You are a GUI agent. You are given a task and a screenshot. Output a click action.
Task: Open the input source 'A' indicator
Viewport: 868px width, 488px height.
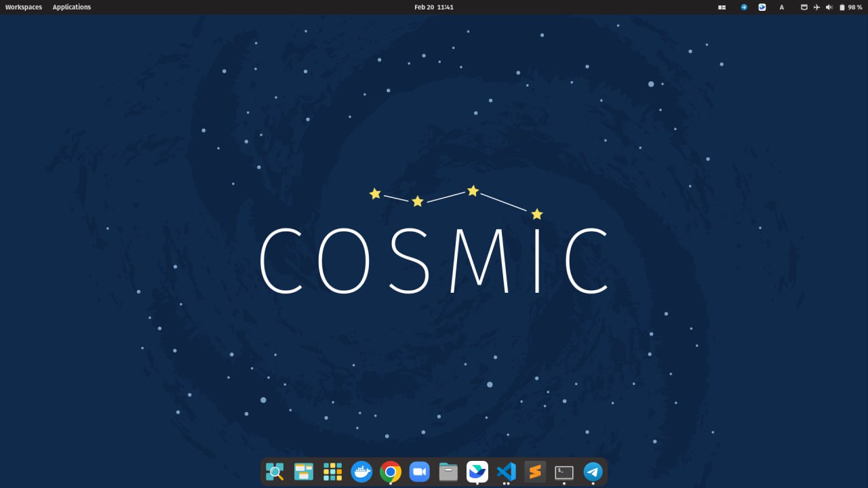coord(781,7)
